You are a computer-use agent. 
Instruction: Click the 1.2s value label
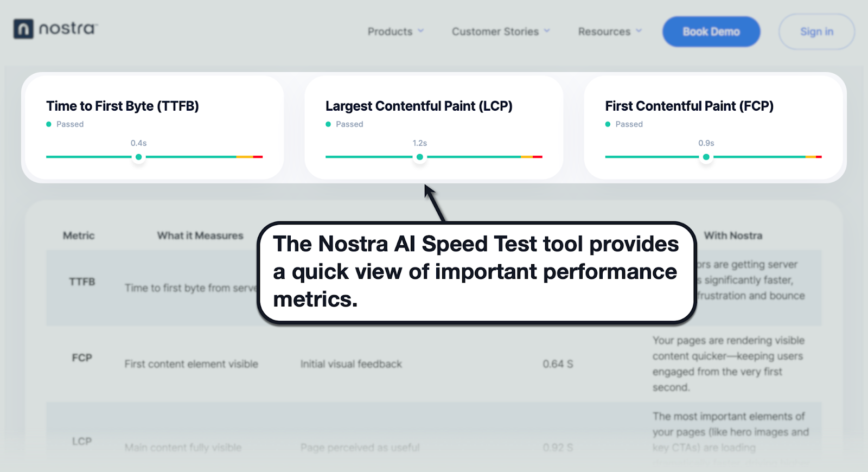tap(420, 143)
